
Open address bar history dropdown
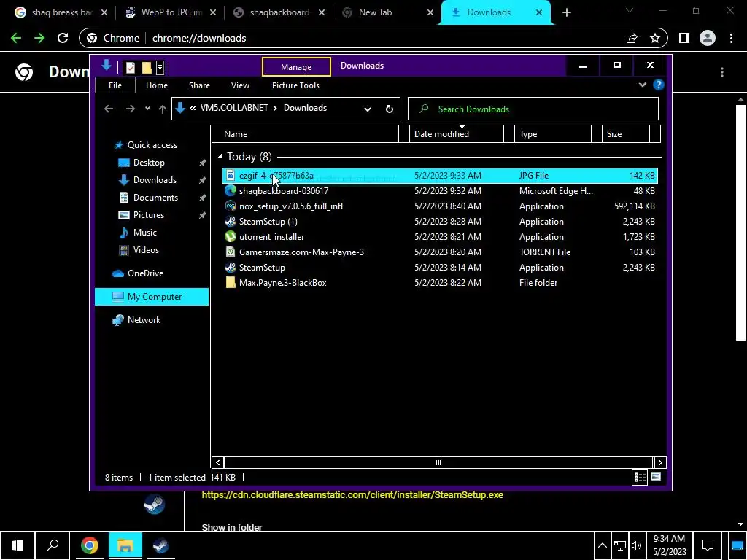(x=368, y=109)
